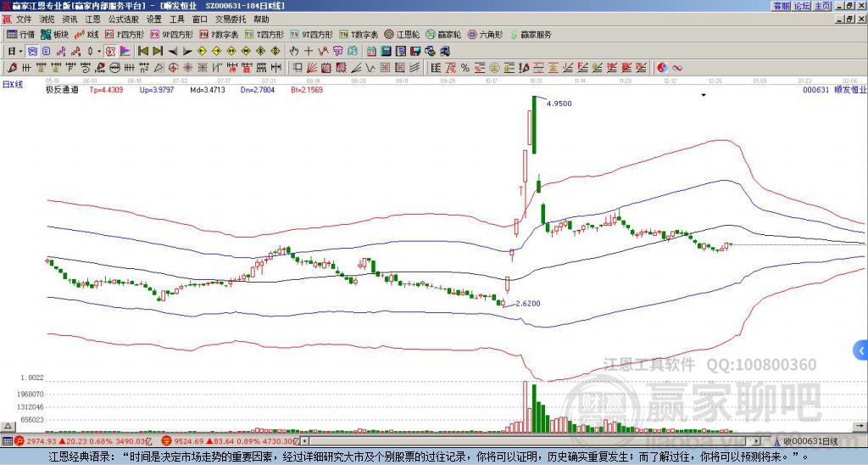Click the 4.9500 high price label
The image size is (868, 465).
[559, 103]
